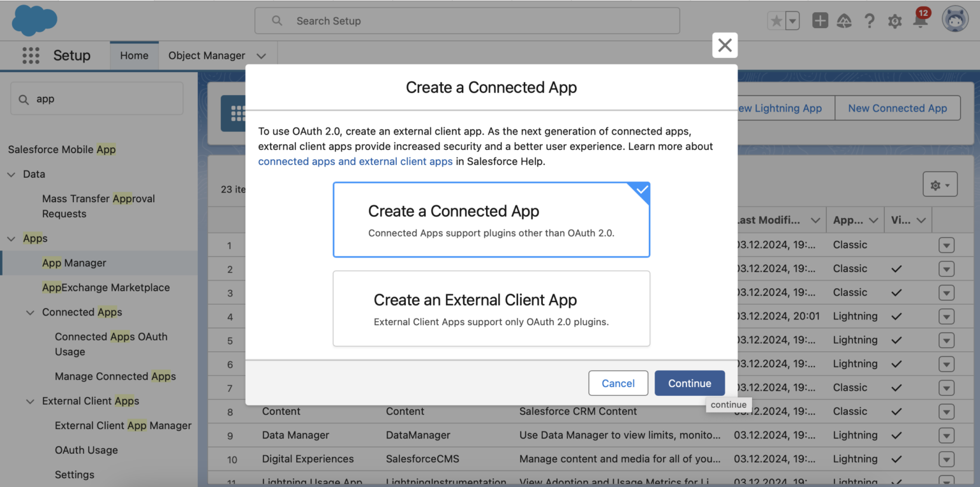
Task: Select App Manager in the sidebar
Action: pos(74,263)
